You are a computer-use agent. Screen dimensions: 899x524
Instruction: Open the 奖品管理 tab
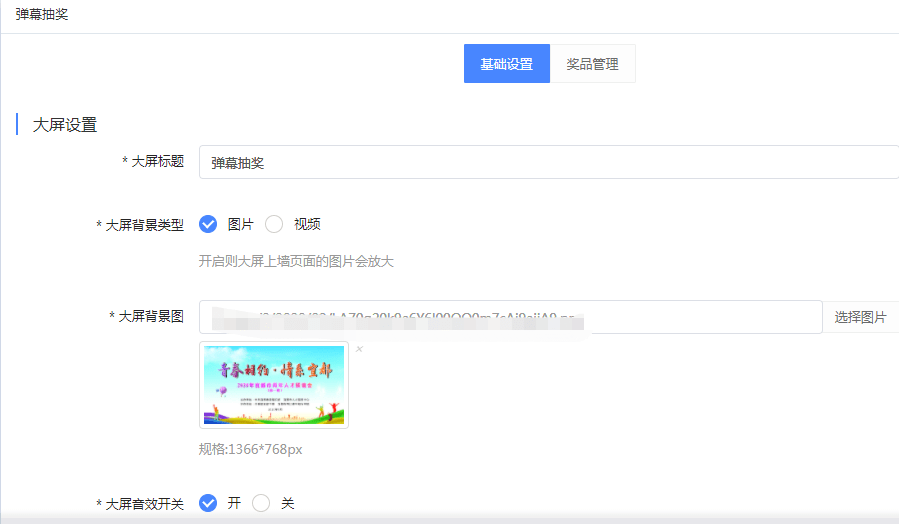click(x=592, y=64)
